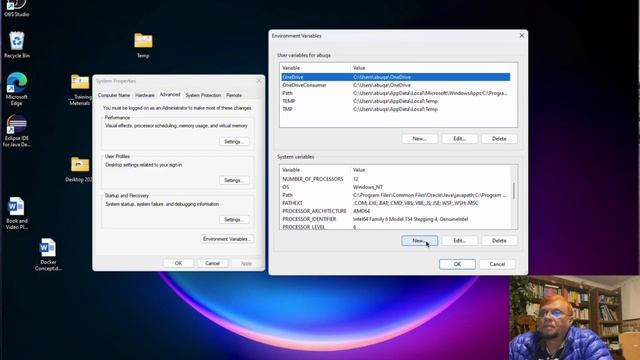Click Variable column header in User variables
The width and height of the screenshot is (640, 360).
(316, 68)
